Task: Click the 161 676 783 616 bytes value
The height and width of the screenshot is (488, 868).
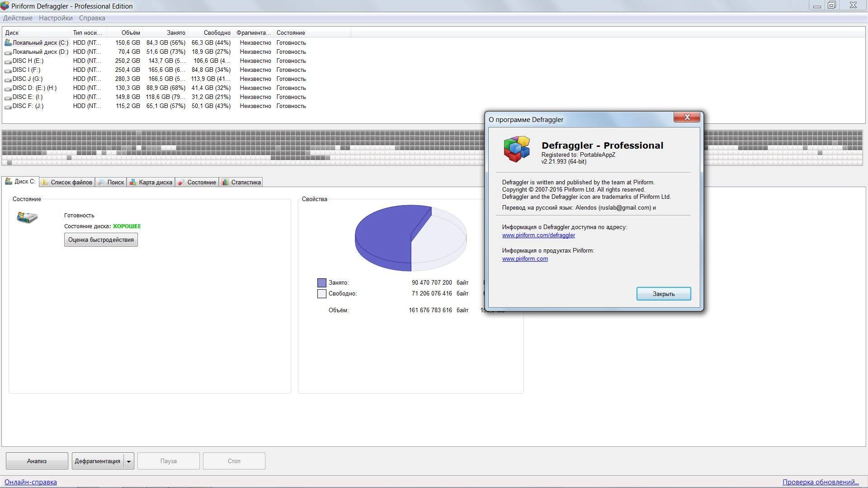Action: coord(430,310)
